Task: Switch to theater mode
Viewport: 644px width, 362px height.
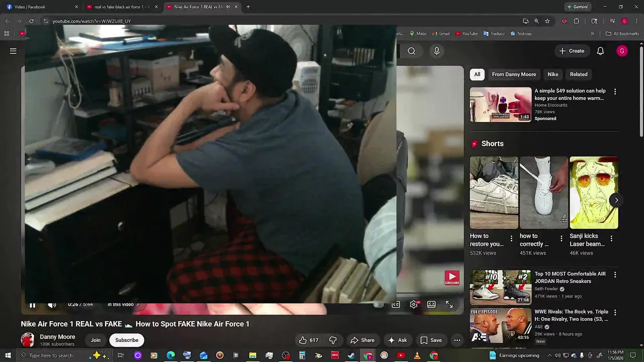Action: (x=431, y=304)
